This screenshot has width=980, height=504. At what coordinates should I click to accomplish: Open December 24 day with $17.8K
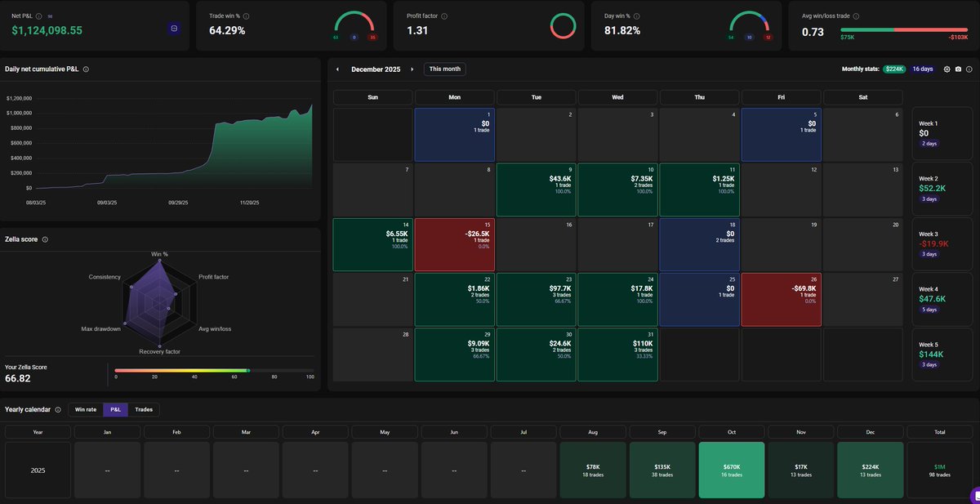(x=617, y=299)
